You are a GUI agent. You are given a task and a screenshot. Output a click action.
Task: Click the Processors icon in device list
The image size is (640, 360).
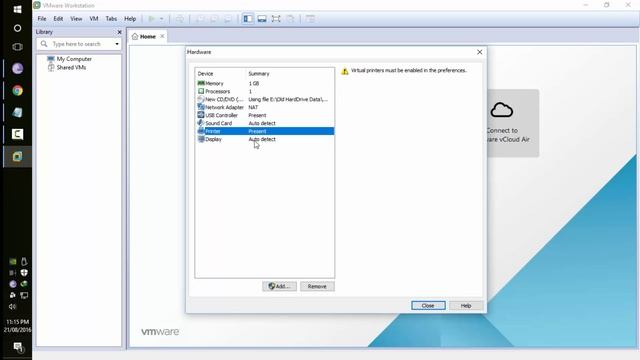click(x=201, y=91)
